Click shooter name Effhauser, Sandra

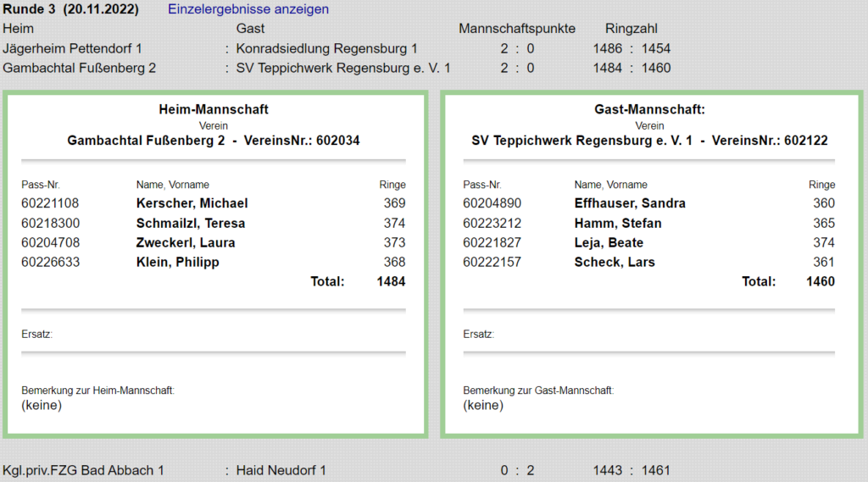pyautogui.click(x=630, y=203)
